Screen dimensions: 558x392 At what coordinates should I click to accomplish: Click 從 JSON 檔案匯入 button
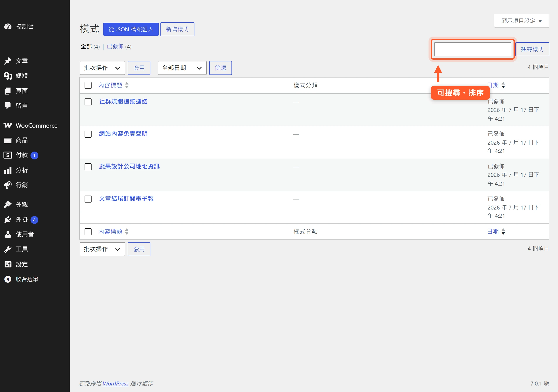(x=131, y=29)
